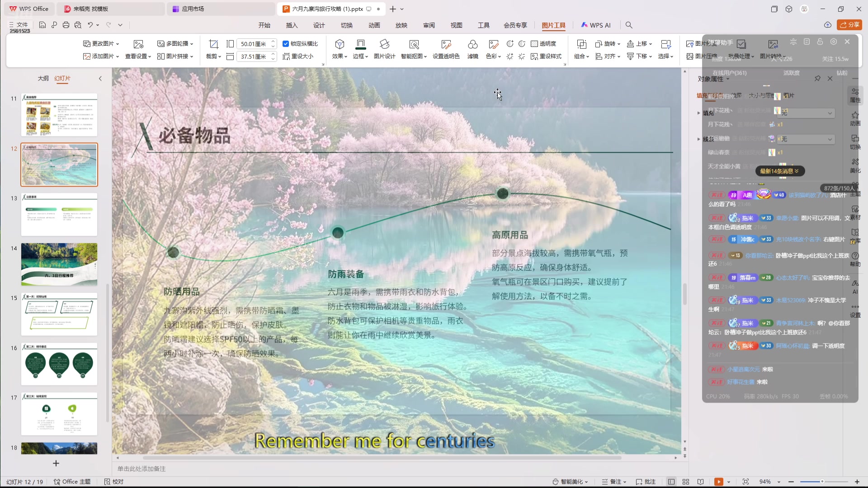
Task: Click the cloud upload icon near 分享
Action: (x=828, y=25)
